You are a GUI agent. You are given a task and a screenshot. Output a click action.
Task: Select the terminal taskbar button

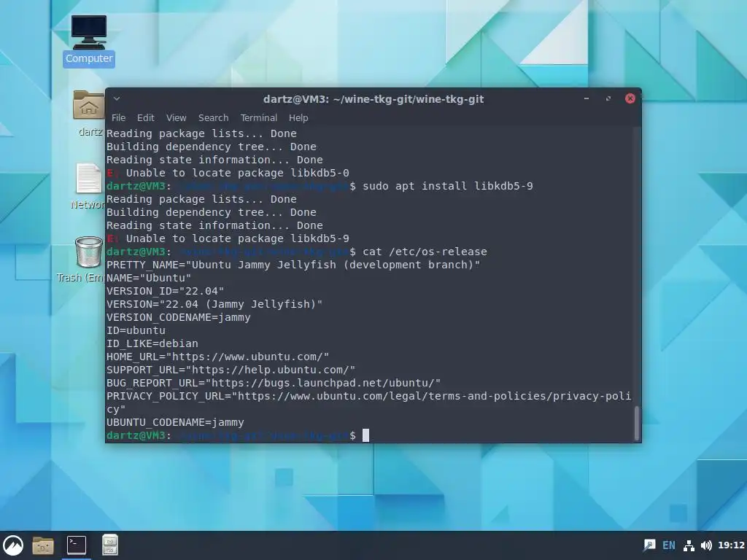tap(76, 545)
